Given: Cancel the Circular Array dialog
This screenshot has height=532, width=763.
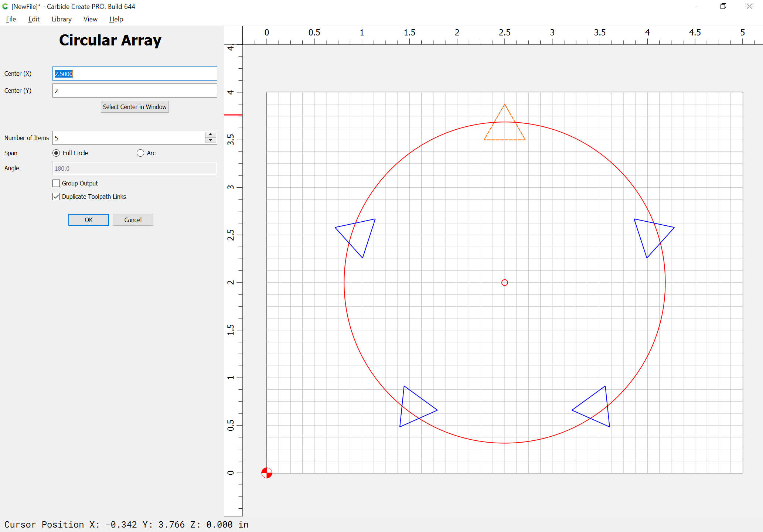Looking at the screenshot, I should coord(133,220).
